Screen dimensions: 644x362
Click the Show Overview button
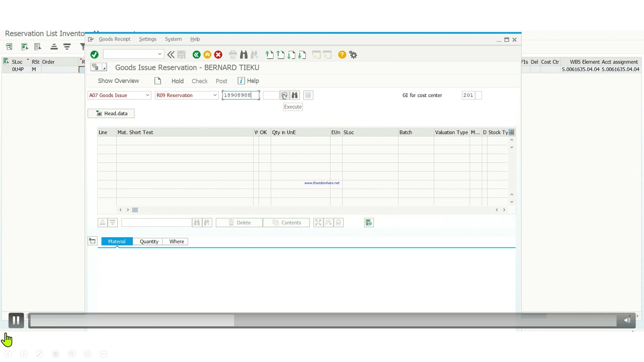coord(118,81)
